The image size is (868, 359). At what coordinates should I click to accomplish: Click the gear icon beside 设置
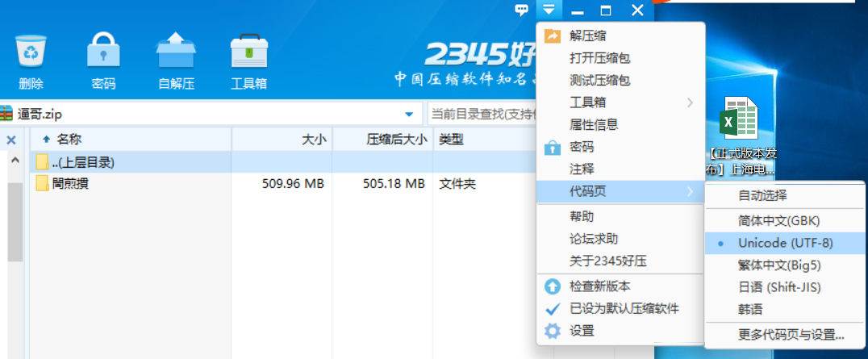coord(553,331)
